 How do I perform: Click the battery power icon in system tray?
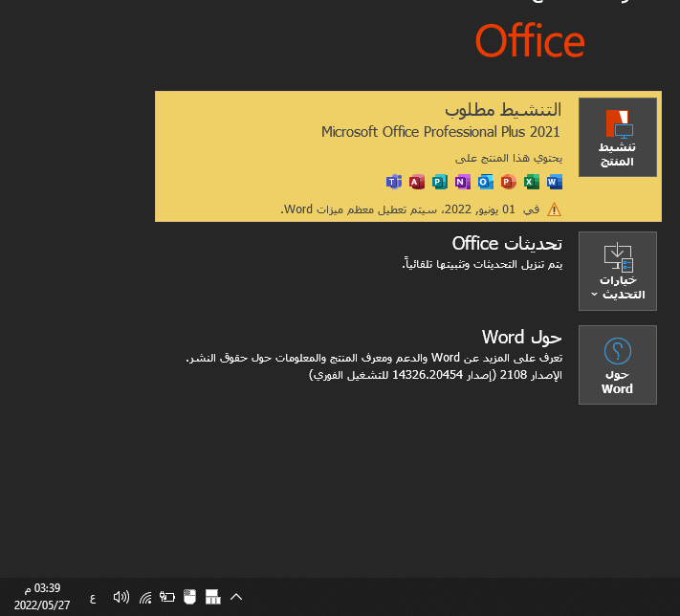click(167, 597)
